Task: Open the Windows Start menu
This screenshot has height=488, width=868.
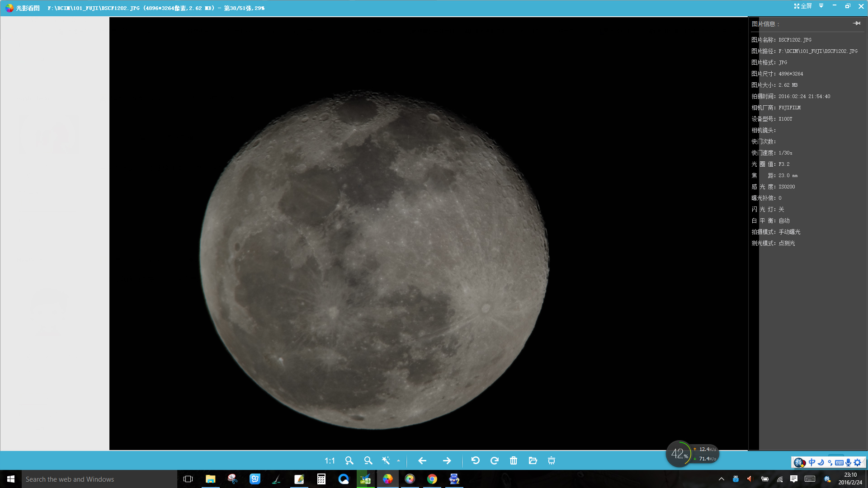Action: point(11,479)
